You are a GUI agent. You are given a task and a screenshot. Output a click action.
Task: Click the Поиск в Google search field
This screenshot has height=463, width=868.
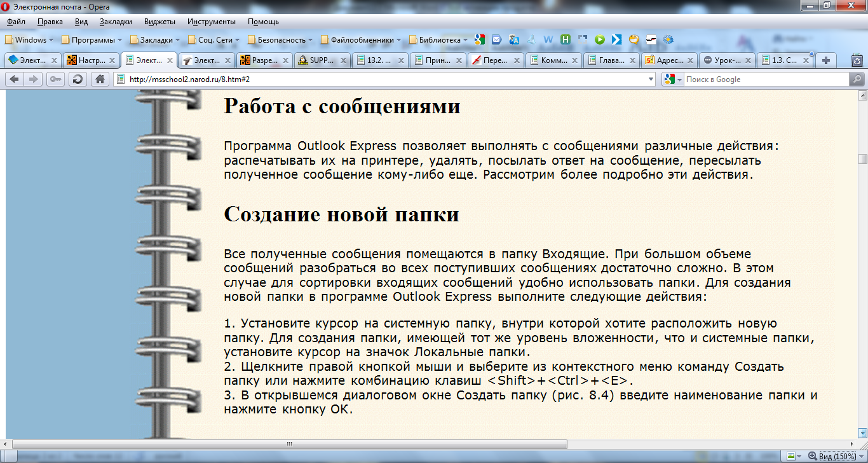[766, 79]
